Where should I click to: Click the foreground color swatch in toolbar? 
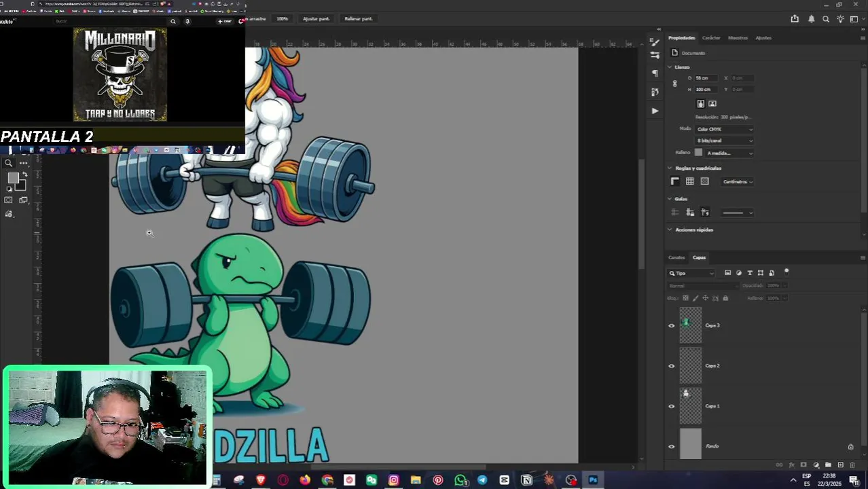(13, 178)
